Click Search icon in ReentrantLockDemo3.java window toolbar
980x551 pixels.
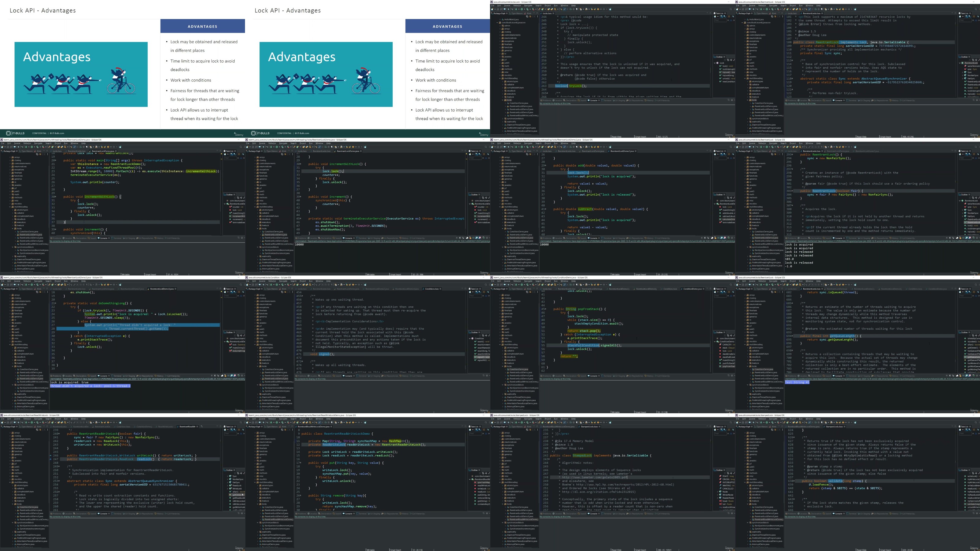point(65,285)
